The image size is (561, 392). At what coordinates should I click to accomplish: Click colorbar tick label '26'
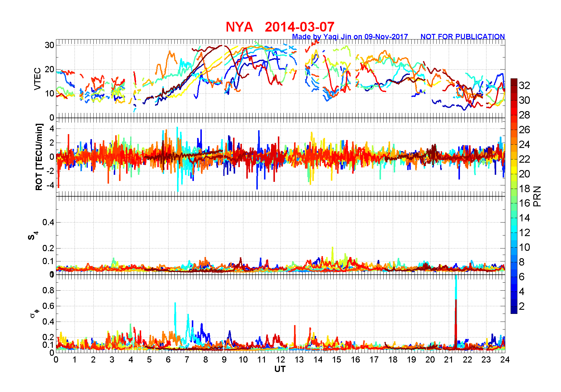(524, 130)
